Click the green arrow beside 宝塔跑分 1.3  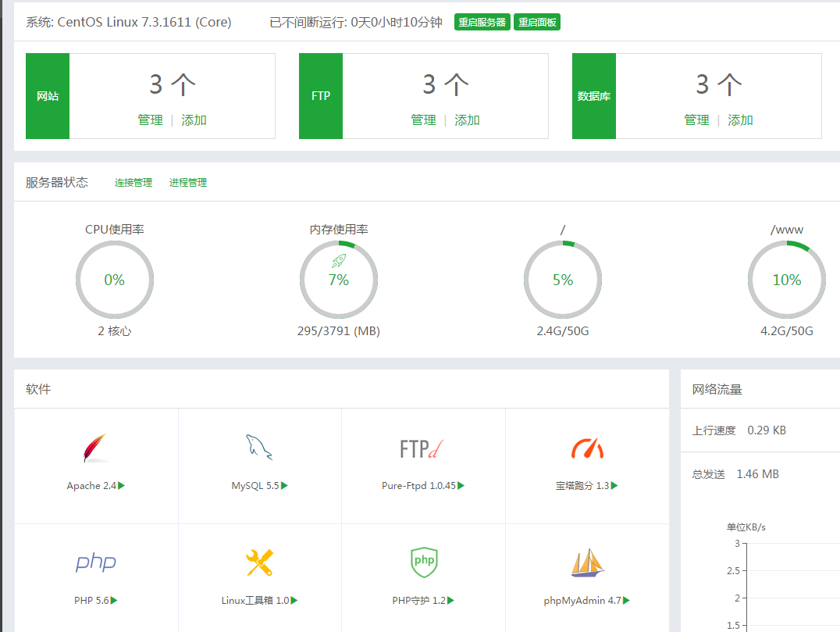coord(614,486)
